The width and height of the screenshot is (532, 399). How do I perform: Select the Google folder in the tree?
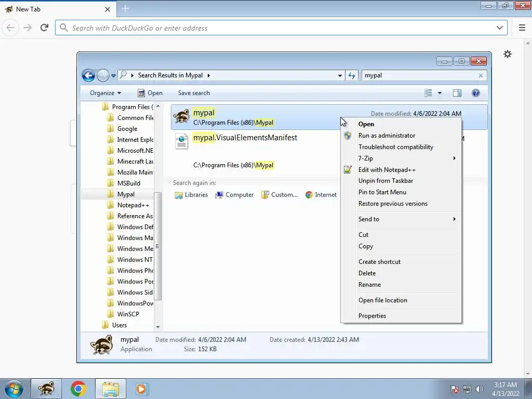122,129
